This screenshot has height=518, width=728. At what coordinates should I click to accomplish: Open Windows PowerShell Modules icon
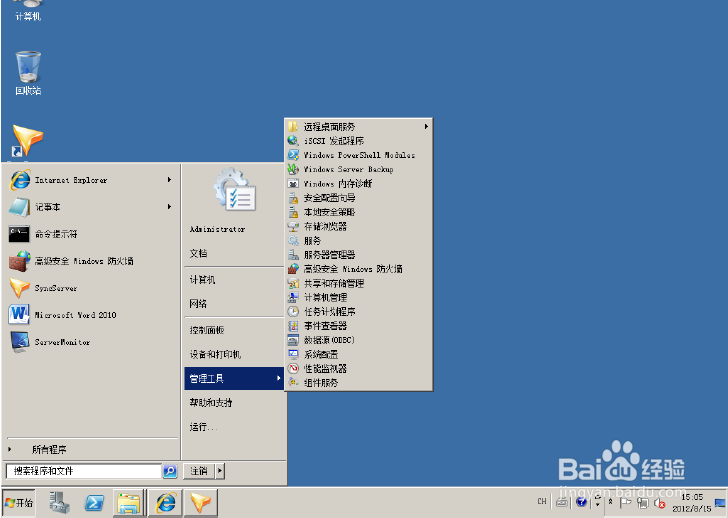click(293, 155)
